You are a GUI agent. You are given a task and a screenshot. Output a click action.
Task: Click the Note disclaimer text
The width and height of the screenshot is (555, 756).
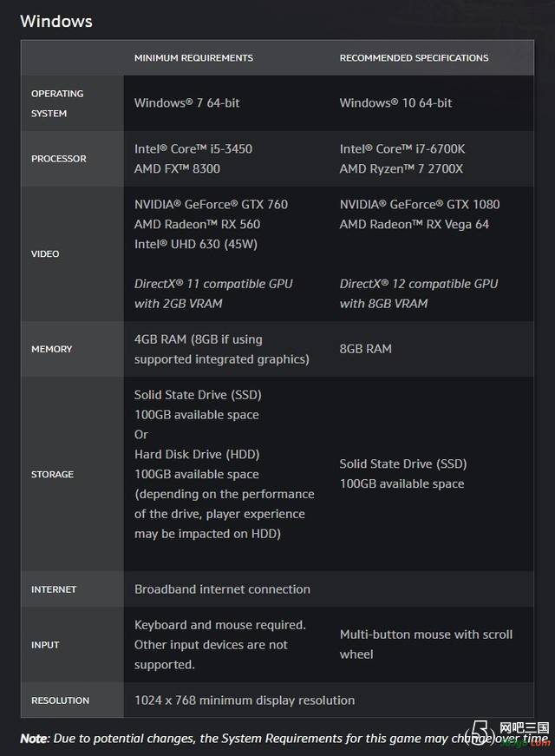click(x=284, y=738)
